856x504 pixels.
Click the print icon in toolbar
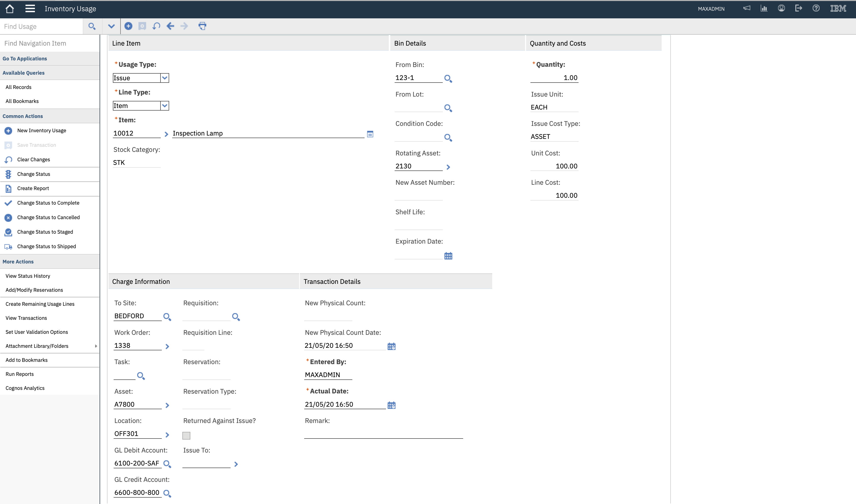click(203, 26)
